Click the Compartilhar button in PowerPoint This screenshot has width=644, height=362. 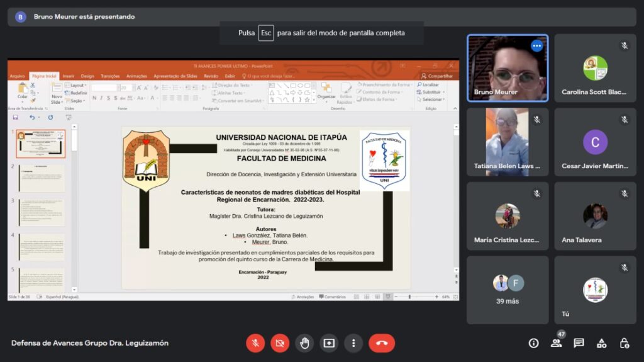(x=438, y=76)
